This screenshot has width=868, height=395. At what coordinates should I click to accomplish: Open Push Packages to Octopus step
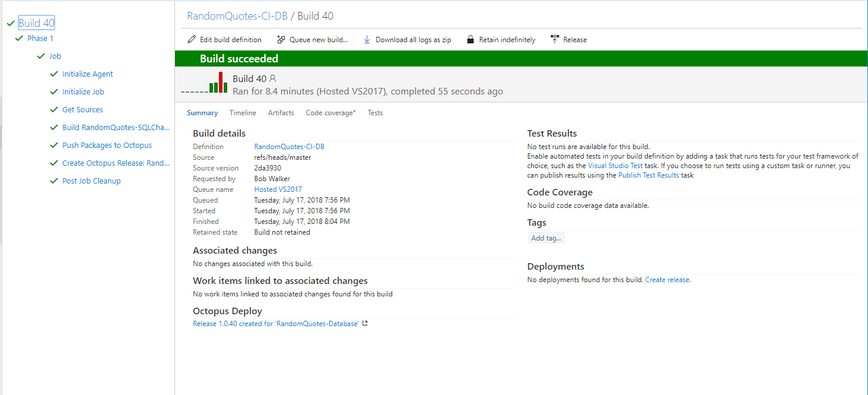point(107,146)
